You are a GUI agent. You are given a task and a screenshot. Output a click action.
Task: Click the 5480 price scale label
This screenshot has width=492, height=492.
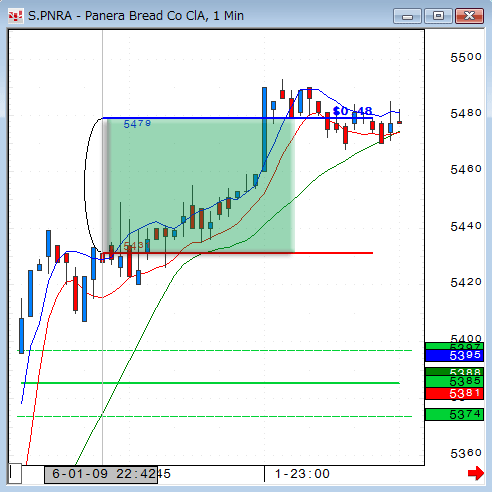tap(466, 113)
